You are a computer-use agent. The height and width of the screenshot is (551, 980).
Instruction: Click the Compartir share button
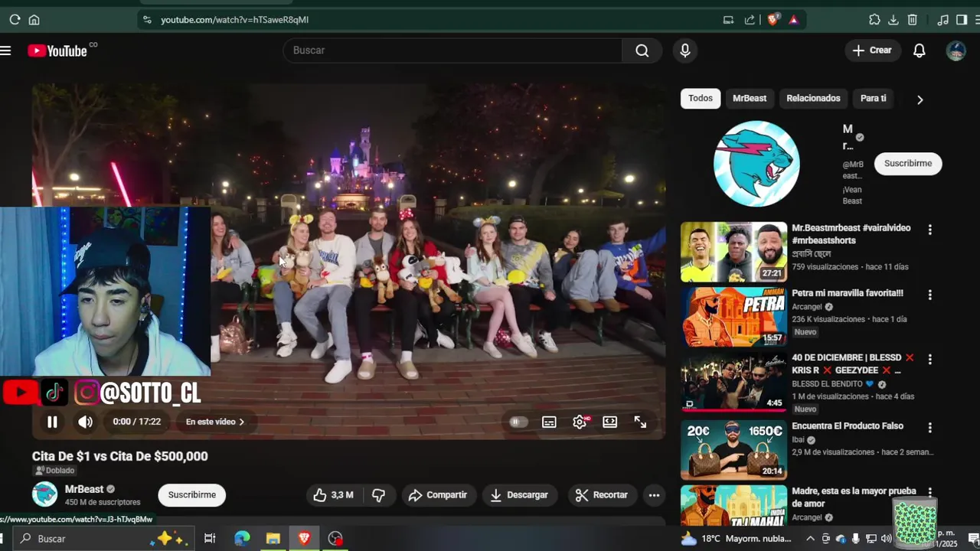[x=438, y=495]
